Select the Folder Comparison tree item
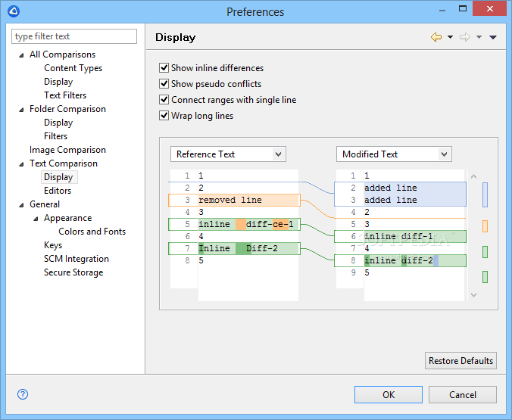The image size is (512, 420). [67, 109]
